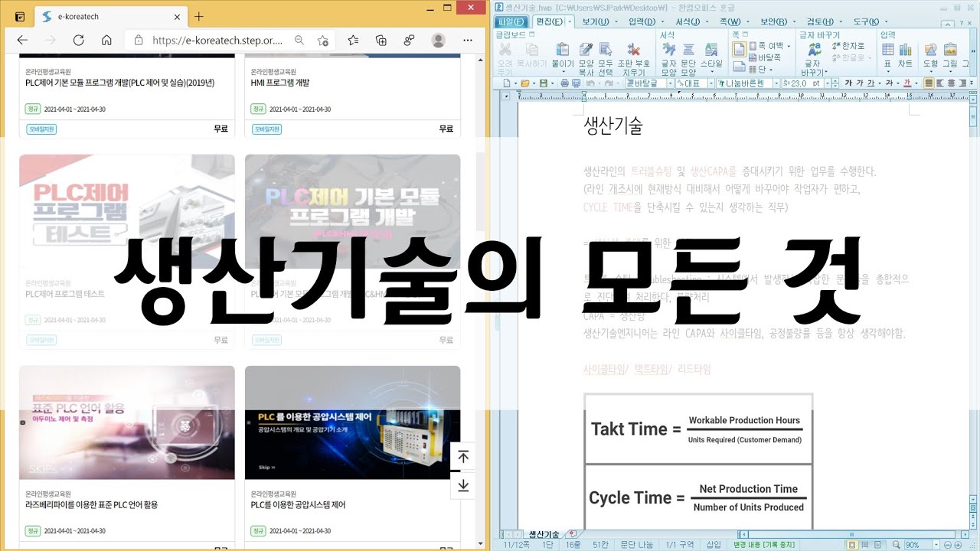The width and height of the screenshot is (980, 551).
Task: Reload the e-koreatech page
Action: click(78, 41)
